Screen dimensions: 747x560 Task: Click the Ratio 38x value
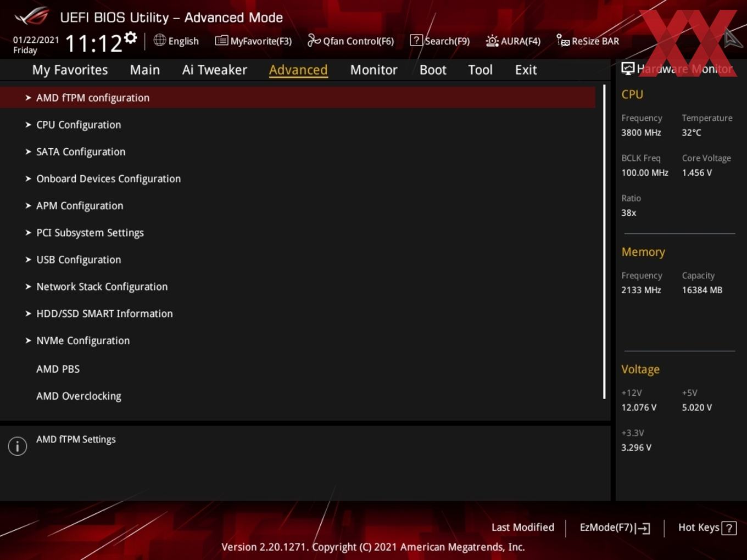tap(628, 212)
